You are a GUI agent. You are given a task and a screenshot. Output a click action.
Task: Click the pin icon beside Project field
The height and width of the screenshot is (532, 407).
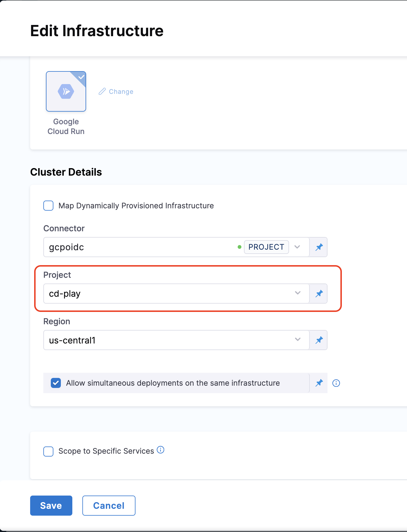pos(319,294)
